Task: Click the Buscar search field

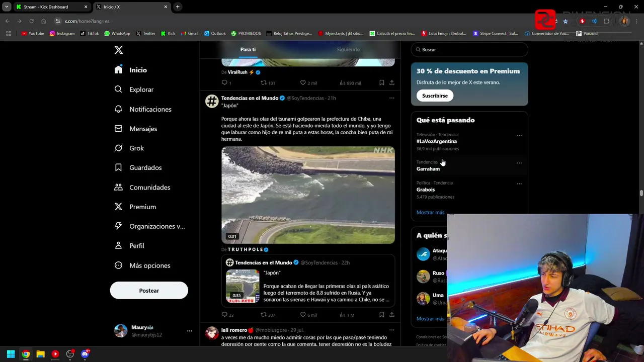Action: pyautogui.click(x=469, y=50)
